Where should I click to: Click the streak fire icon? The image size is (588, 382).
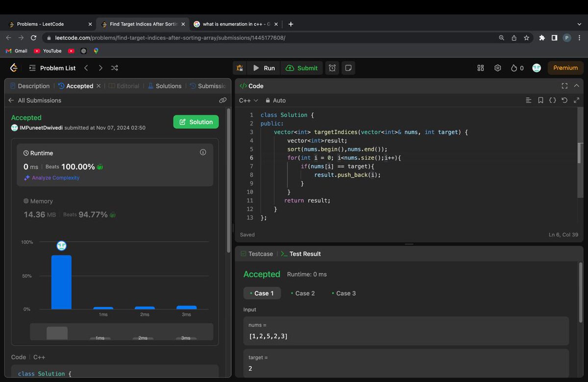click(514, 68)
